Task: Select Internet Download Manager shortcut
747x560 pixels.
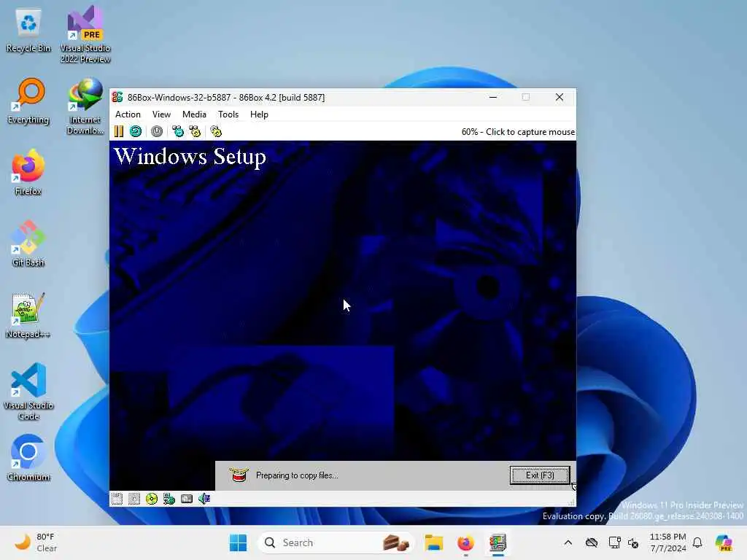Action: pyautogui.click(x=85, y=106)
